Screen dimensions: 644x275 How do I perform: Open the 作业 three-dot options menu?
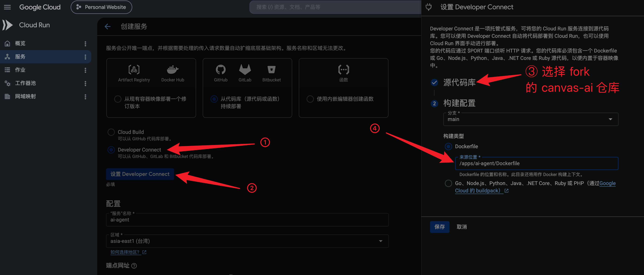pos(85,70)
